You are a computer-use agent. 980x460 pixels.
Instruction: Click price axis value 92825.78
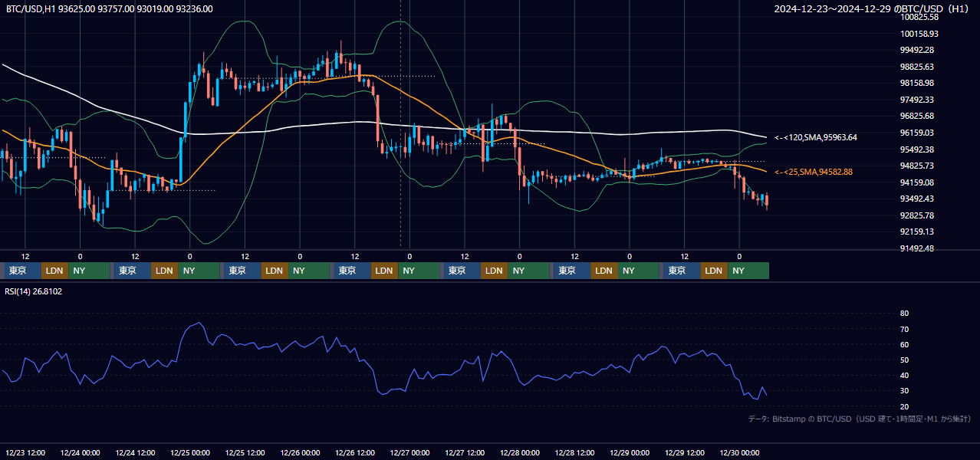point(917,215)
